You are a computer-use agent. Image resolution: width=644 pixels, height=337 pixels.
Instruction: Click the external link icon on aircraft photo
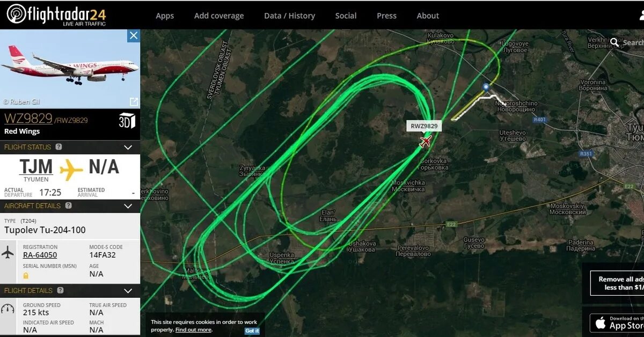(x=134, y=101)
